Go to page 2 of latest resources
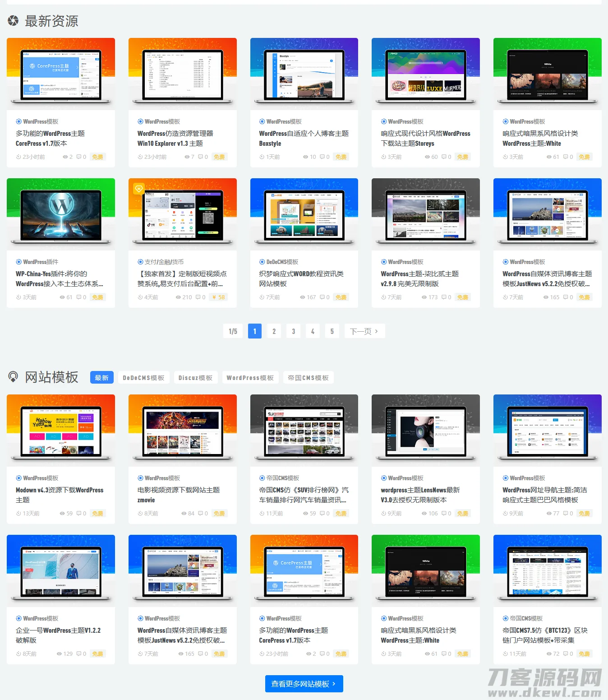 (x=274, y=331)
